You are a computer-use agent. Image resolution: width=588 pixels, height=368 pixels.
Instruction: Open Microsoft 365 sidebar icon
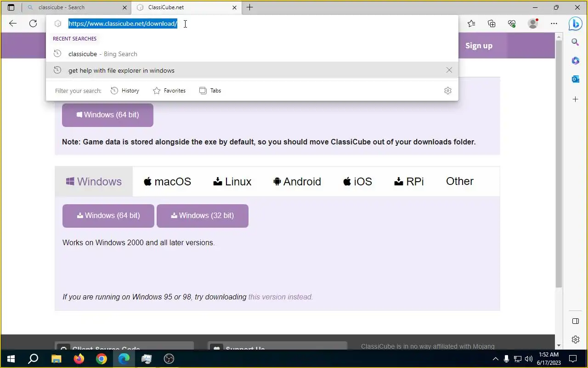(x=575, y=61)
